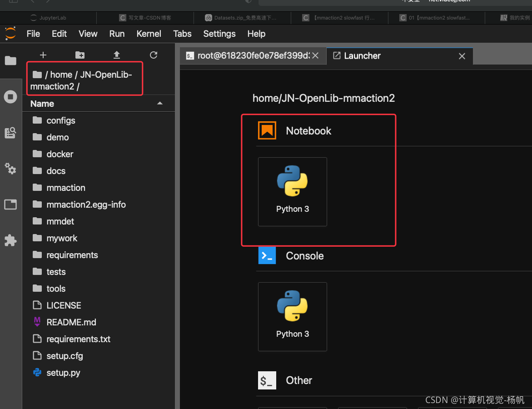The height and width of the screenshot is (409, 532).
Task: Select the README.md file
Action: [99, 322]
